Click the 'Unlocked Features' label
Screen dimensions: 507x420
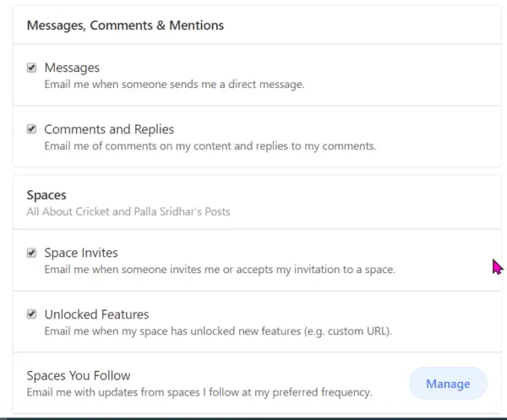pyautogui.click(x=96, y=314)
